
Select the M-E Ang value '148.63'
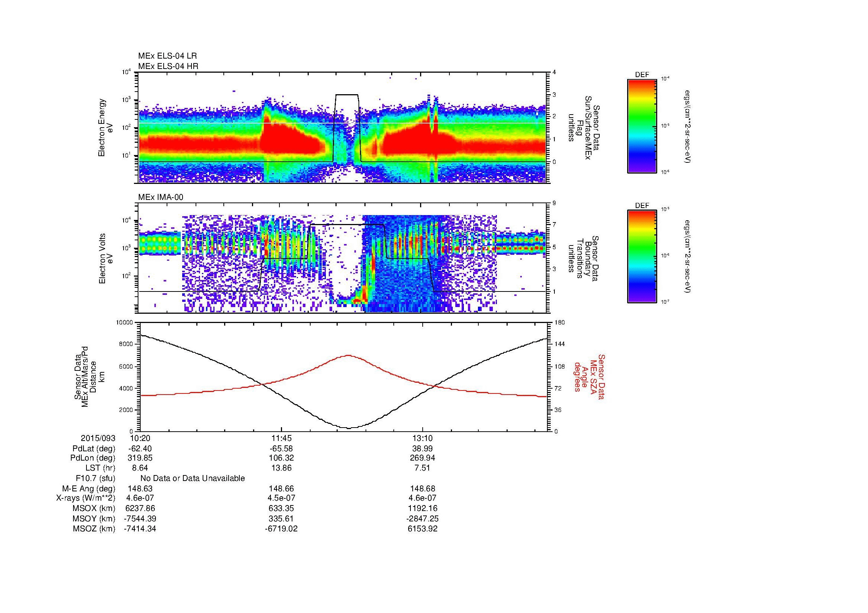(140, 488)
